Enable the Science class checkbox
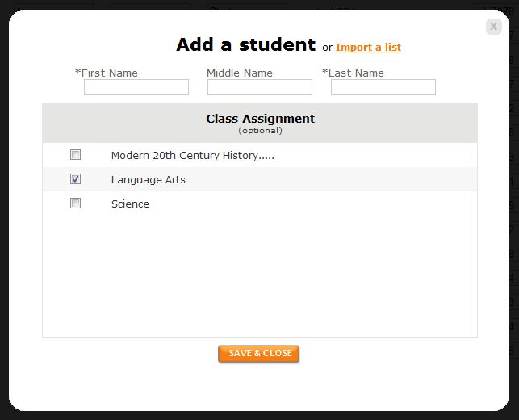The width and height of the screenshot is (519, 420). pos(76,204)
